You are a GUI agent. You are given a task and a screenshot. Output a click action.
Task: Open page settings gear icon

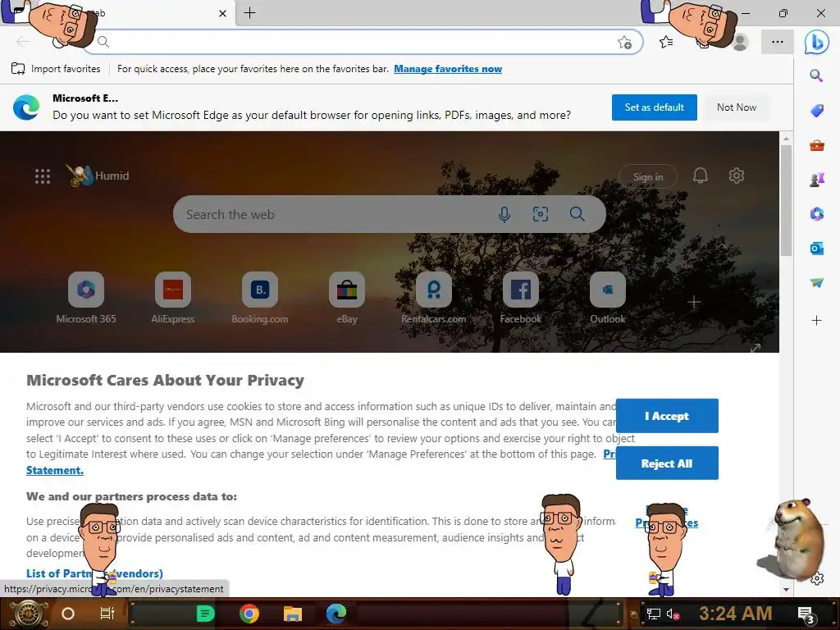click(x=737, y=176)
